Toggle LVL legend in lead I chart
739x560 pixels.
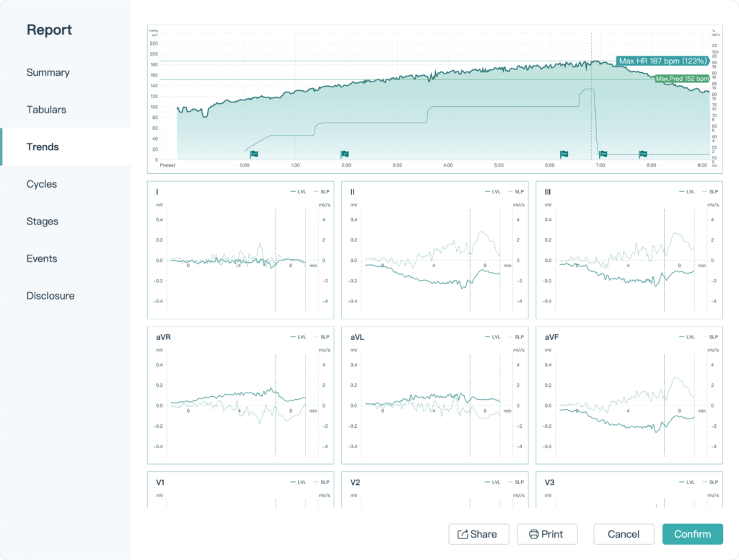[299, 192]
